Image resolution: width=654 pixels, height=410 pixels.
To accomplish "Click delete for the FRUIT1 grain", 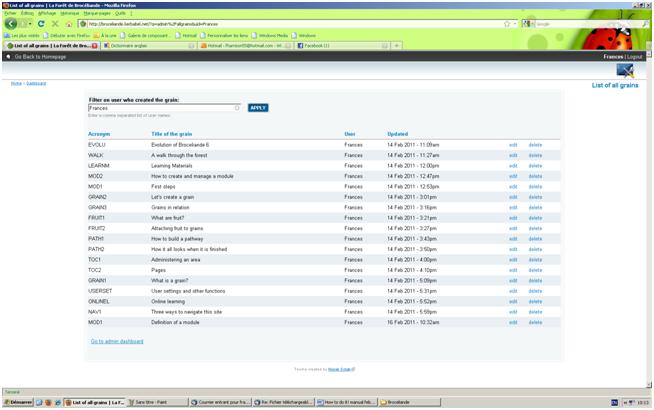I will point(535,218).
